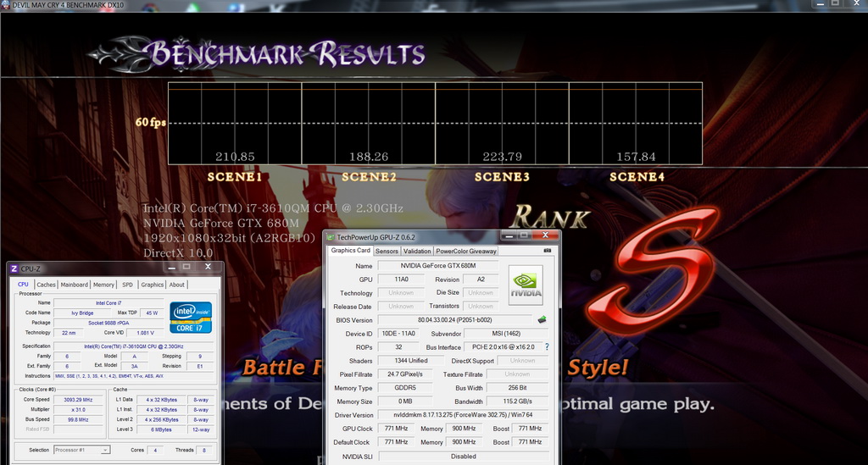Image resolution: width=868 pixels, height=465 pixels.
Task: Open the Validation tab in GPU-Z
Action: click(x=417, y=251)
